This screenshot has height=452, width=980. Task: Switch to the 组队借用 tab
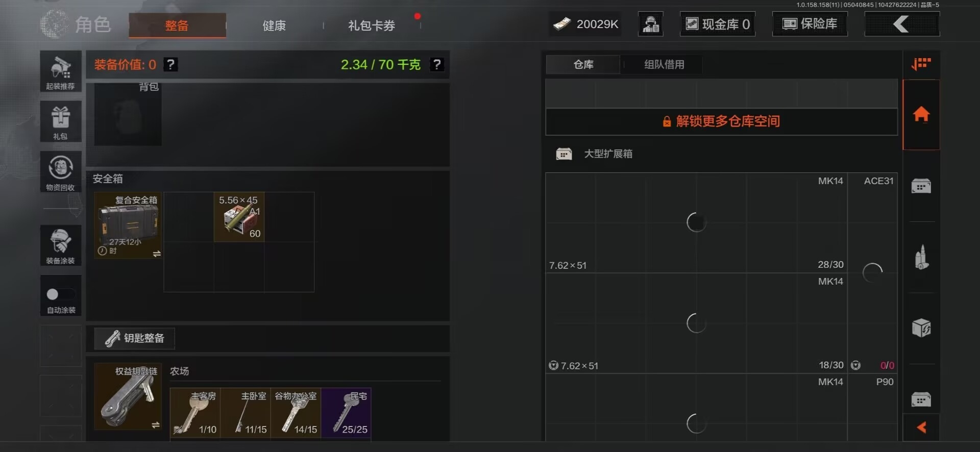[664, 64]
